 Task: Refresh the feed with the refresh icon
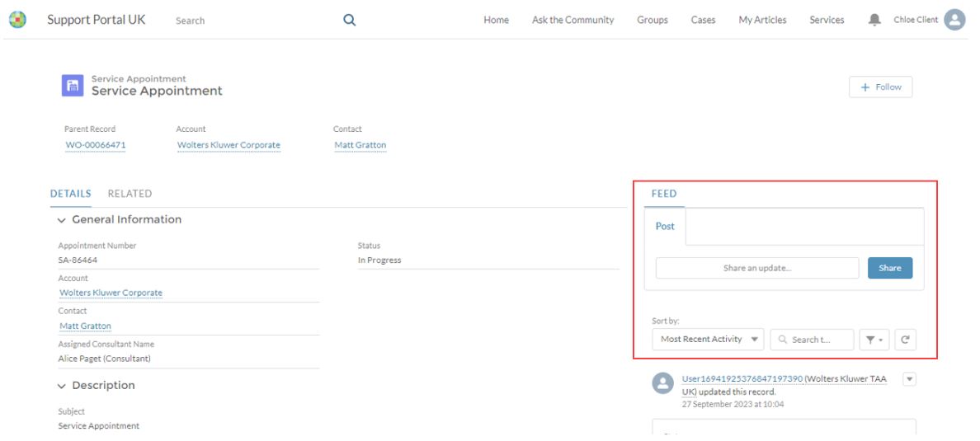point(905,340)
